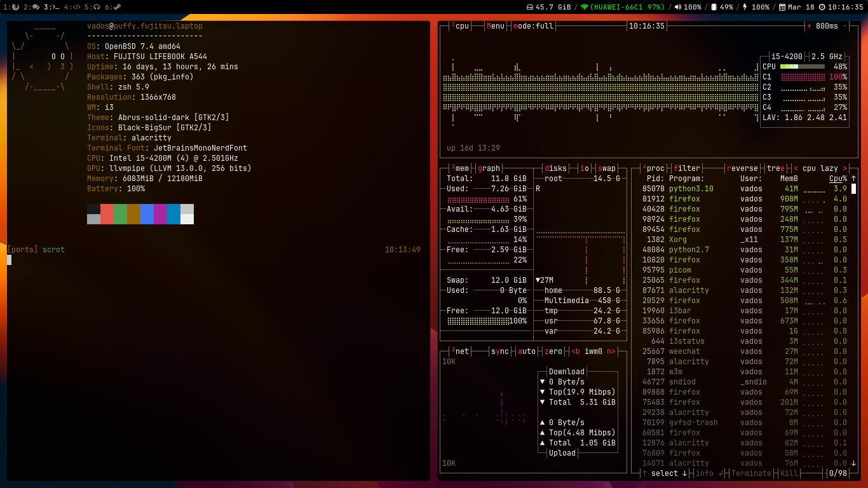Switch the iwm0 network interface selector
The height and width of the screenshot is (488, 868).
[x=593, y=351]
